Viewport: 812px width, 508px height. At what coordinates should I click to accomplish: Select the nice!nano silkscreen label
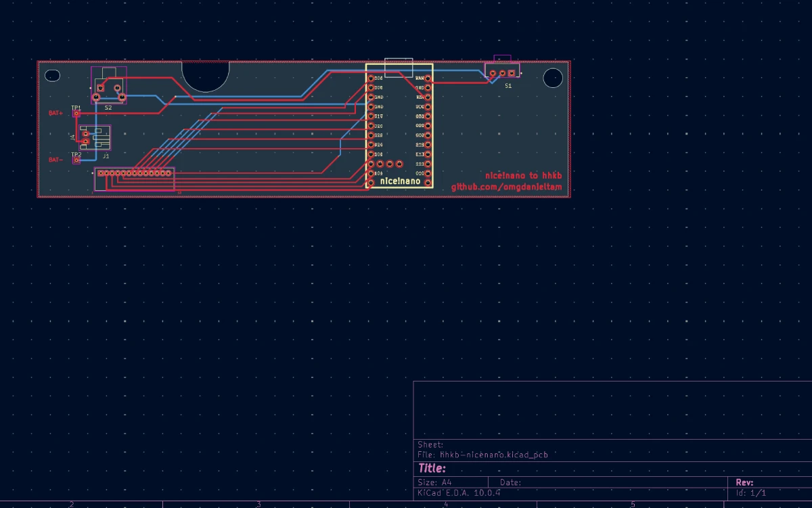(x=401, y=181)
